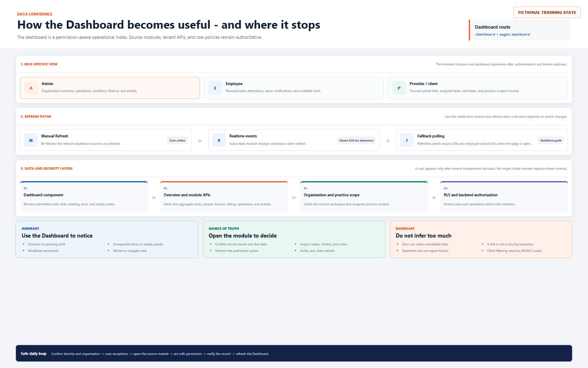
Task: Select the Employee role card
Action: click(294, 88)
